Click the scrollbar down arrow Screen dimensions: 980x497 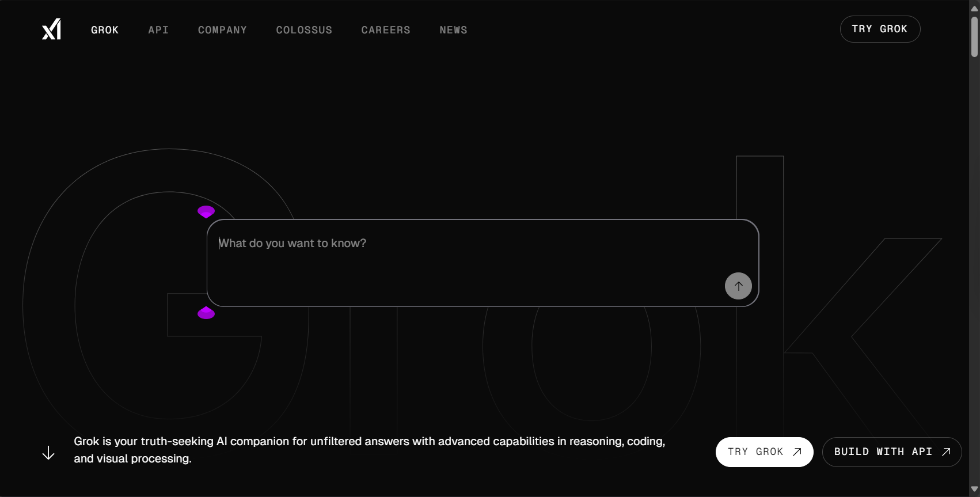(x=974, y=490)
